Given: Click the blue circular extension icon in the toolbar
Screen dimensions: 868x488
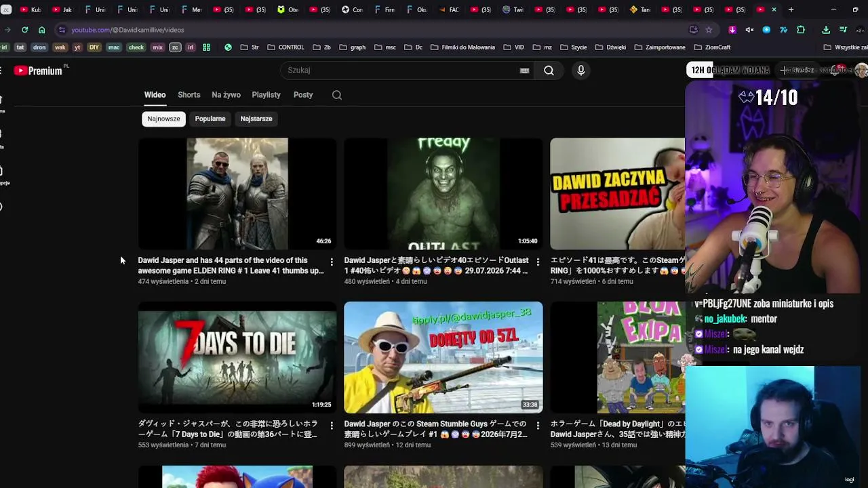Looking at the screenshot, I should pos(766,30).
